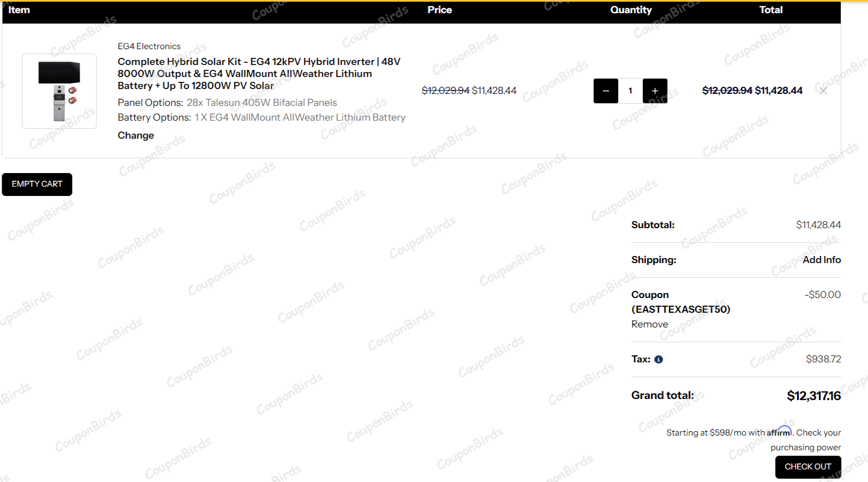Click the Panel Options label
Screen dimensions: 868x482
click(x=151, y=103)
